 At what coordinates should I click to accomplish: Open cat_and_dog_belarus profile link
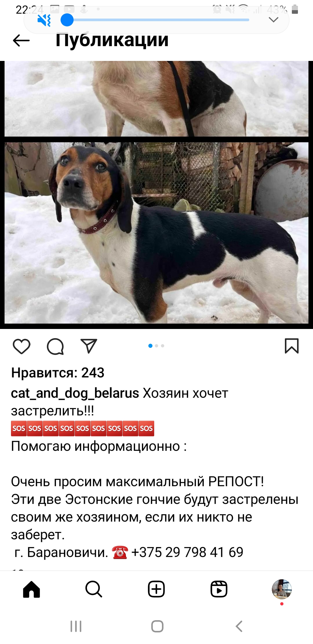(x=75, y=393)
